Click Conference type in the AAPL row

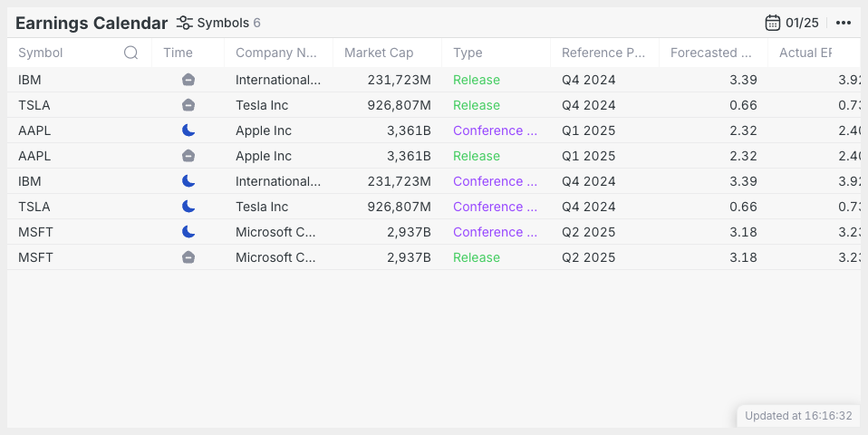[x=495, y=130]
